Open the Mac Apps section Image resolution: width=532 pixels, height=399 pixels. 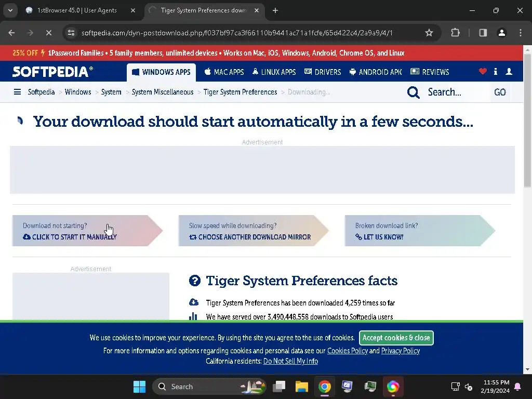click(x=224, y=72)
